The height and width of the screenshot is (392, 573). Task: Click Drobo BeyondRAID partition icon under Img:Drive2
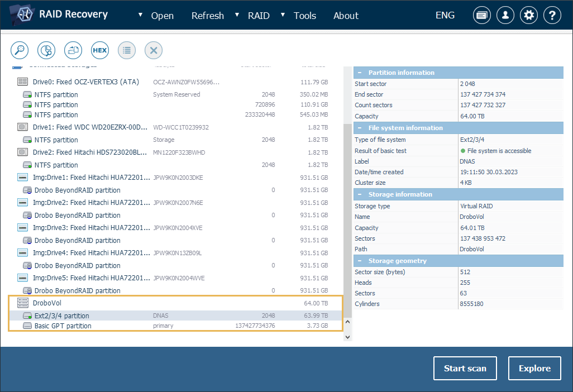27,216
